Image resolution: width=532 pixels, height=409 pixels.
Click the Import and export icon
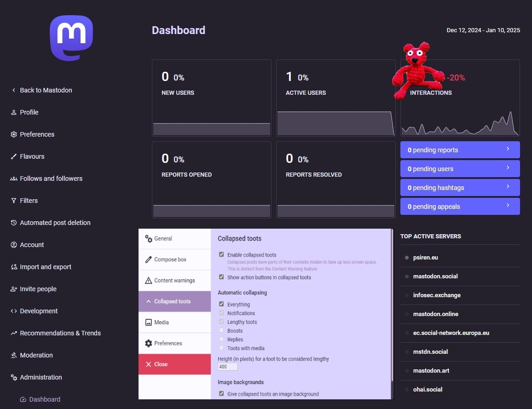pyautogui.click(x=13, y=267)
